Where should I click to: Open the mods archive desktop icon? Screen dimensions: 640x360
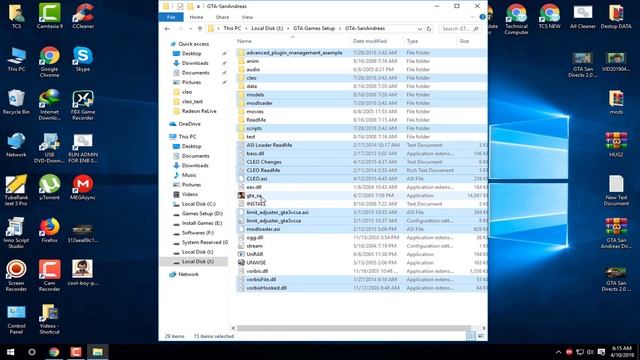click(x=616, y=102)
